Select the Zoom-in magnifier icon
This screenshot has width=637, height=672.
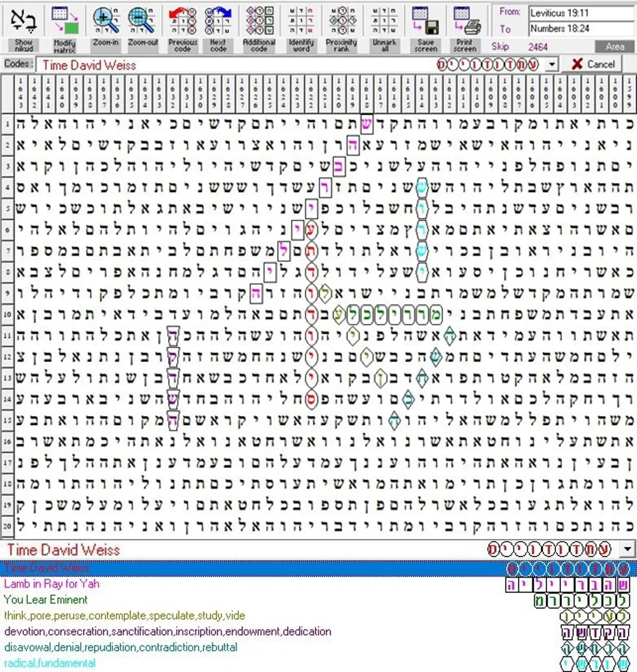pos(105,20)
